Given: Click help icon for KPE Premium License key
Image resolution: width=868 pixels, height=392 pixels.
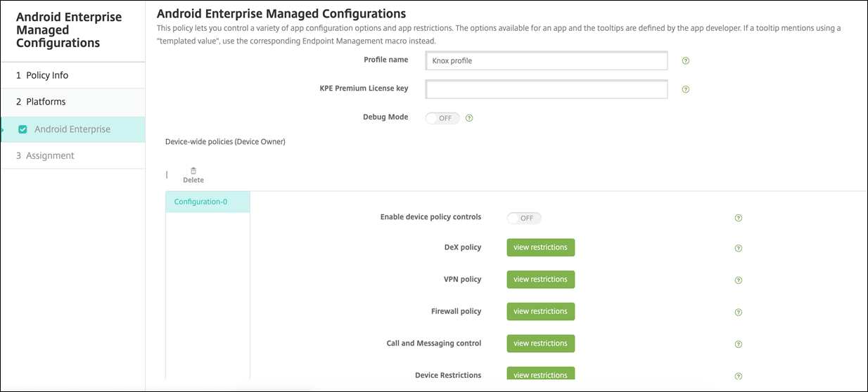Looking at the screenshot, I should pyautogui.click(x=686, y=90).
